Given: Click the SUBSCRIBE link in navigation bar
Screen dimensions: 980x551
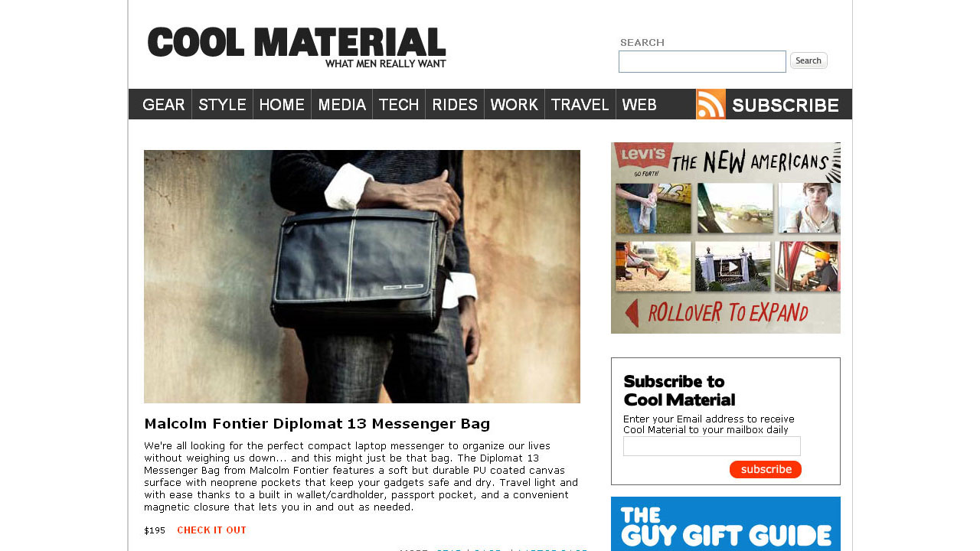Looking at the screenshot, I should 786,105.
